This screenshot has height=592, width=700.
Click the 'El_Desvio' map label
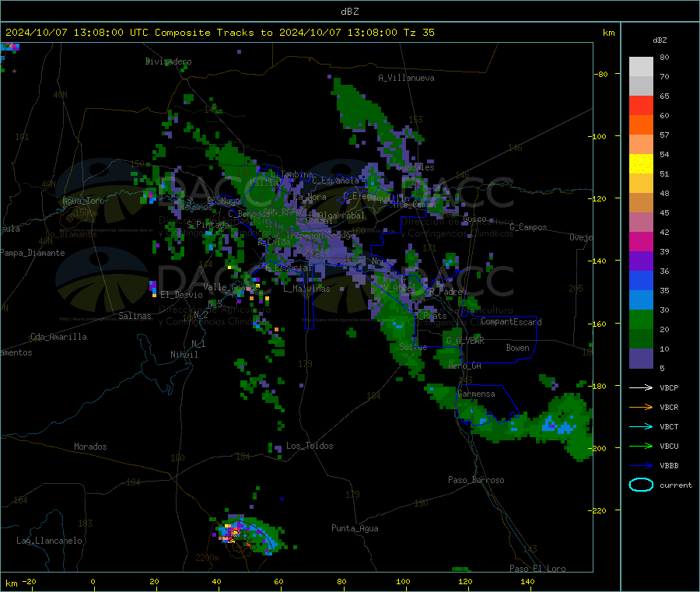(181, 295)
